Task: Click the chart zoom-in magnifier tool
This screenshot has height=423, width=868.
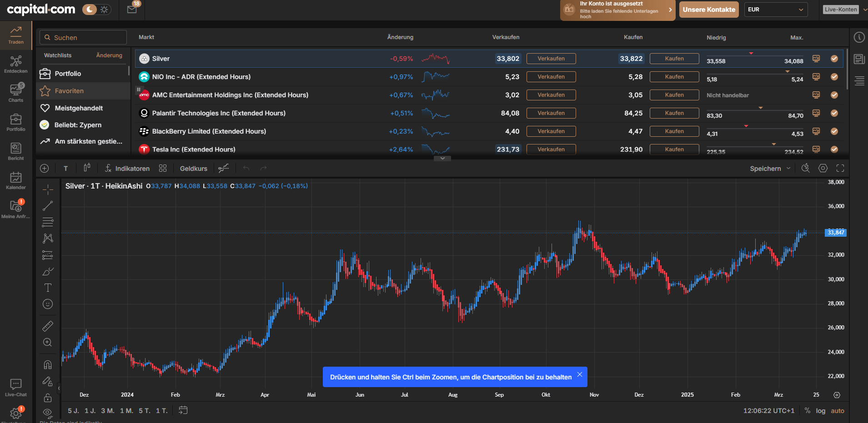Action: coord(48,343)
